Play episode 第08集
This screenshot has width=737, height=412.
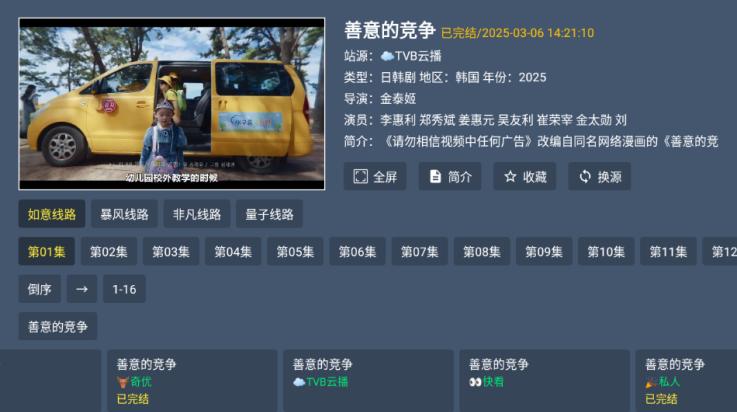pyautogui.click(x=481, y=252)
